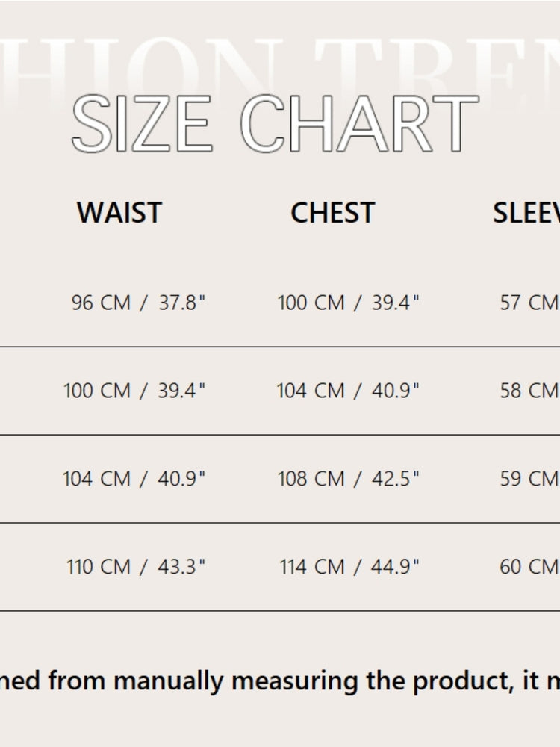Viewport: 560px width, 747px height.
Task: Select the chest value 114 CM / 44.9"
Action: (349, 567)
